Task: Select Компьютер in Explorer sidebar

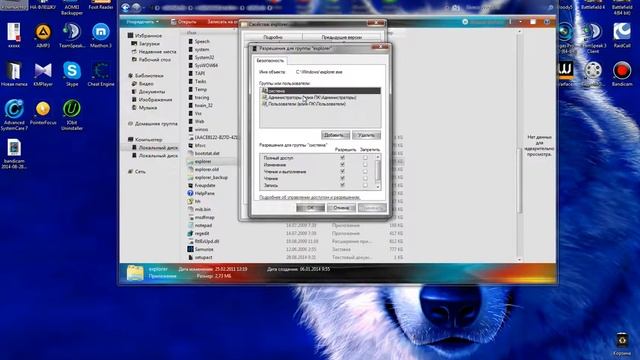Action: click(145, 140)
